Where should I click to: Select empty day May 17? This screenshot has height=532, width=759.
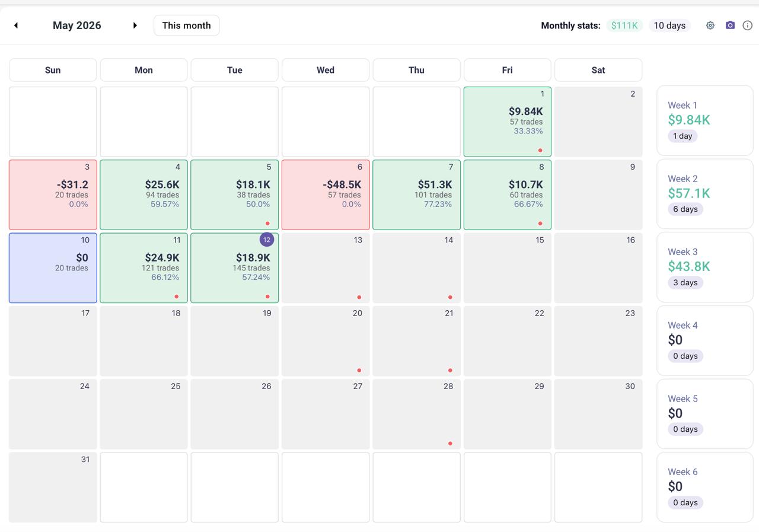click(53, 341)
